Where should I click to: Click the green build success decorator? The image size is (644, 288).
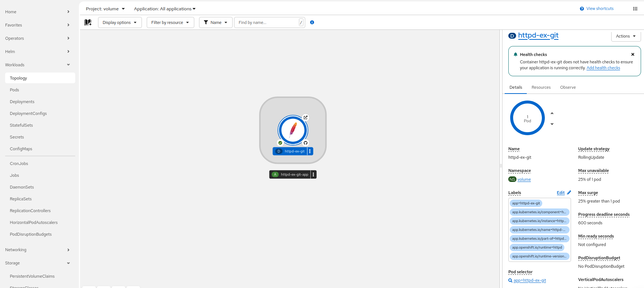280,143
